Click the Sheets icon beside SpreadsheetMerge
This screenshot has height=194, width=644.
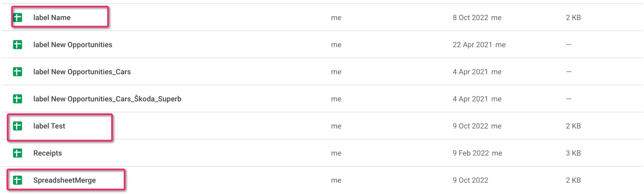[x=18, y=180]
